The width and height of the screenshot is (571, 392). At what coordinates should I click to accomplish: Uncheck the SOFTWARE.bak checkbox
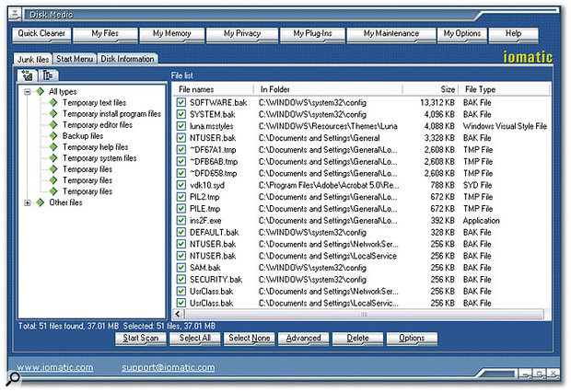coord(181,102)
